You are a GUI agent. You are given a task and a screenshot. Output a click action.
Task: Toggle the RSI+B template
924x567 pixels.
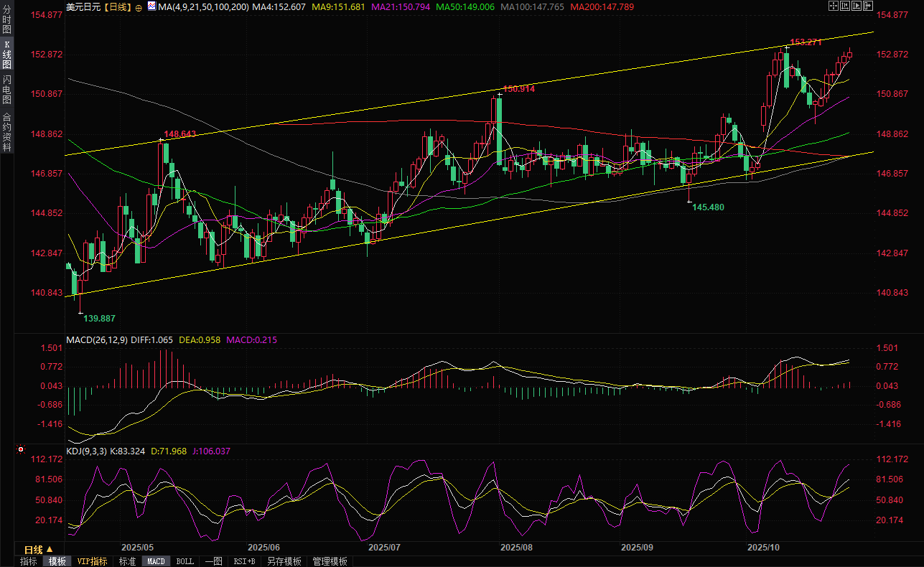pyautogui.click(x=245, y=561)
